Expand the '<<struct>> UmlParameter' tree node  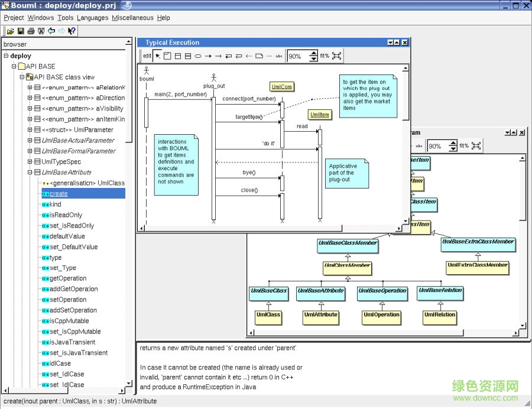click(x=30, y=130)
